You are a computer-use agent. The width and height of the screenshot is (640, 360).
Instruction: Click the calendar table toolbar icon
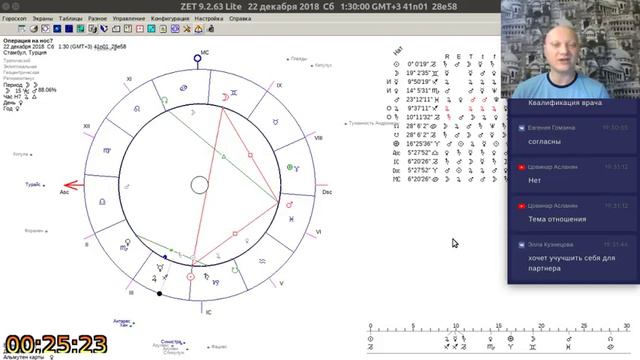tap(22, 29)
